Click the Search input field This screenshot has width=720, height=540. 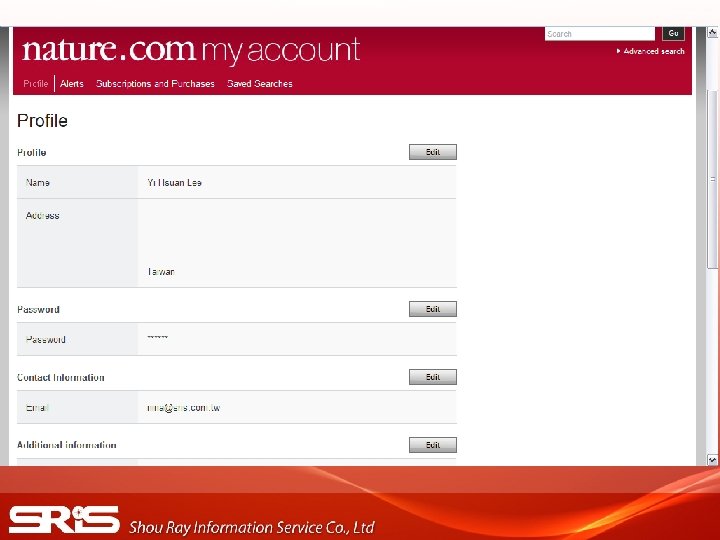(600, 34)
